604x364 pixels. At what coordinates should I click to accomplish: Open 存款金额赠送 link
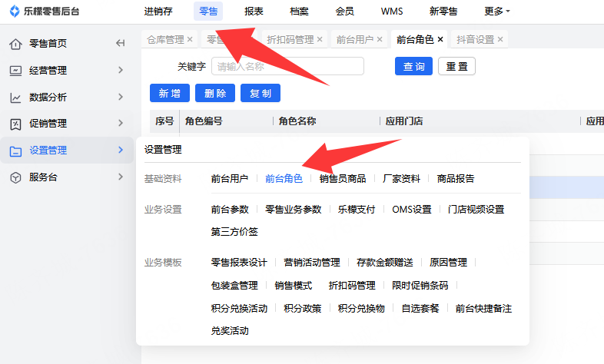[385, 263]
